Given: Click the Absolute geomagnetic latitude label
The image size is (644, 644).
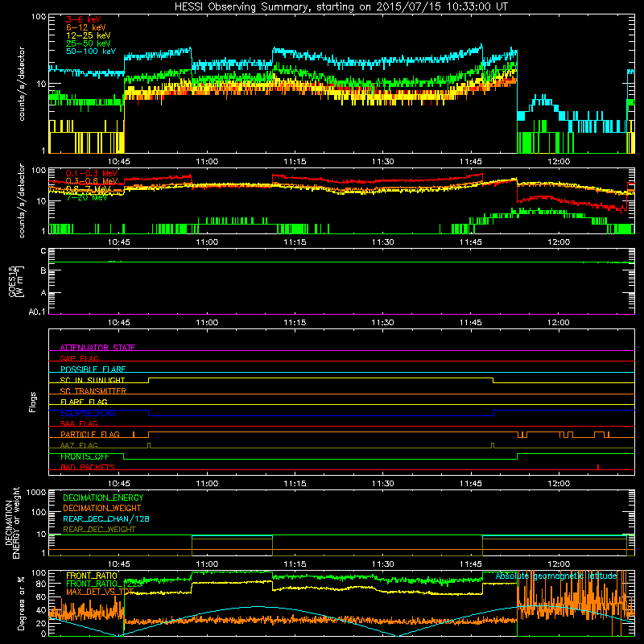Looking at the screenshot, I should pyautogui.click(x=556, y=576).
